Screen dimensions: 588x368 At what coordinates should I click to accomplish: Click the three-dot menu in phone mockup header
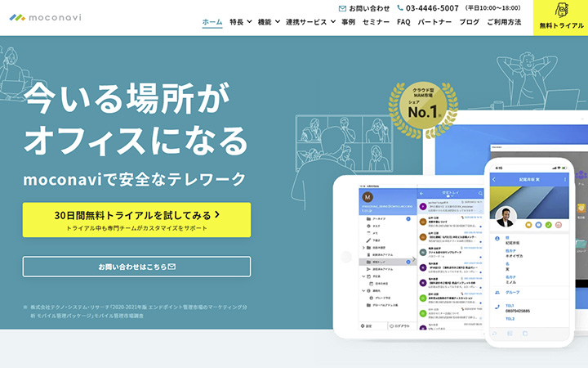point(563,179)
